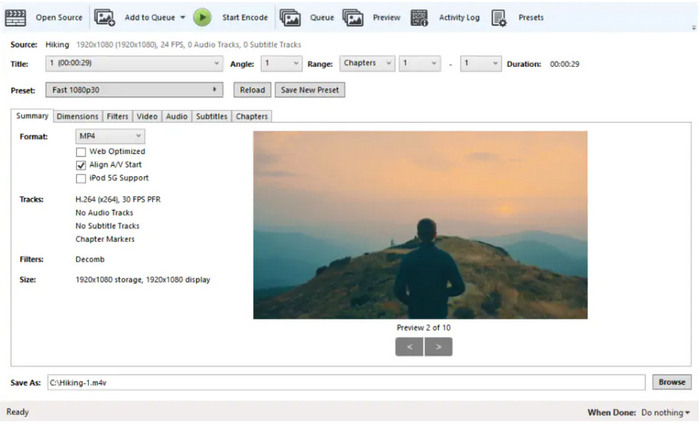700x437 pixels.
Task: Switch to the Chapters tab
Action: 252,116
